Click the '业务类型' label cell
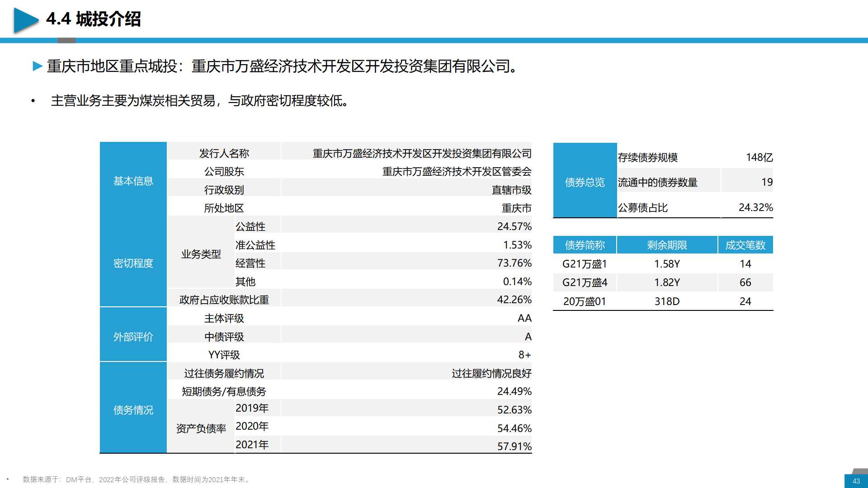Image resolution: width=868 pixels, height=488 pixels. [x=201, y=254]
